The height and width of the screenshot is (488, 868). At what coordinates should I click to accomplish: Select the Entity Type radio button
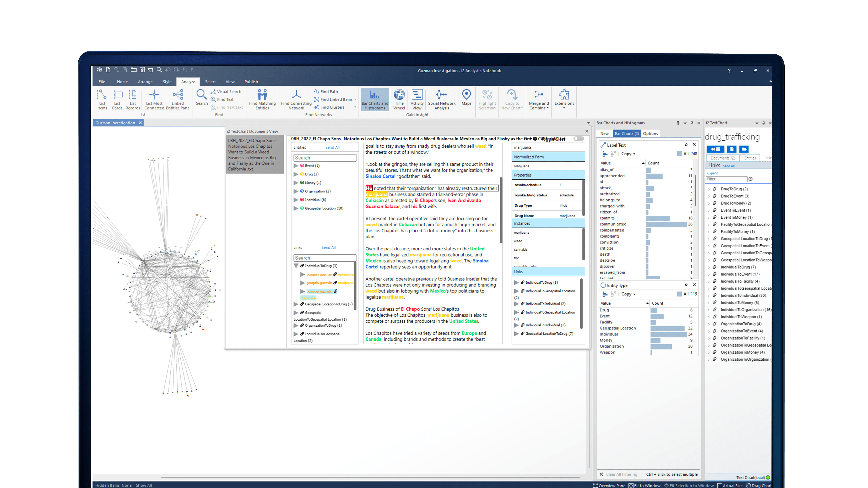[603, 285]
